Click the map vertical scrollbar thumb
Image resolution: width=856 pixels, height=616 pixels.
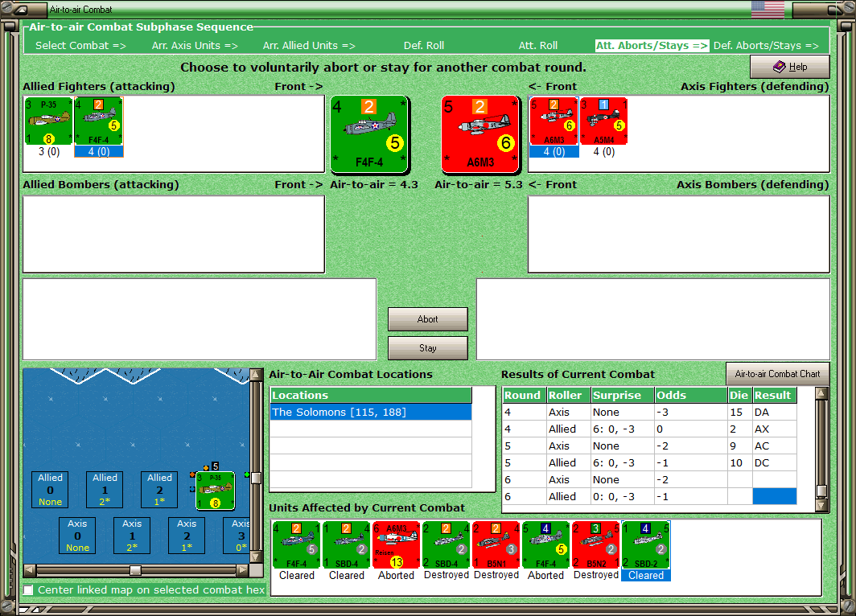256,478
